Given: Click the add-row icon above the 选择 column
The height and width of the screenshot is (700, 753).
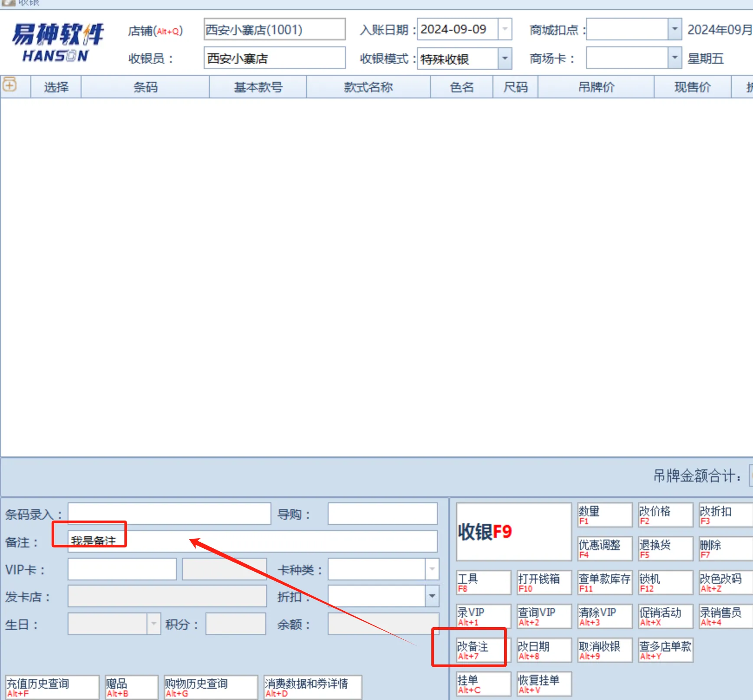Looking at the screenshot, I should (x=9, y=86).
